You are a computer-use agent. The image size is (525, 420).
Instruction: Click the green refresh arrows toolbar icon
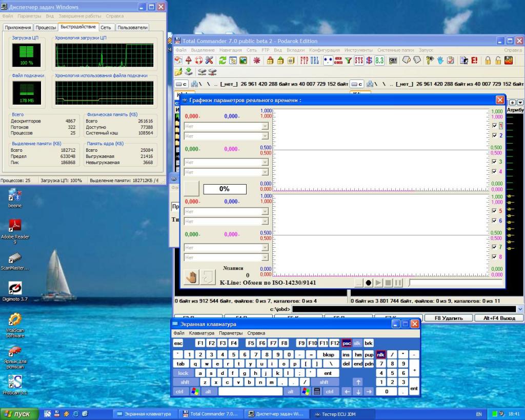pos(223,61)
